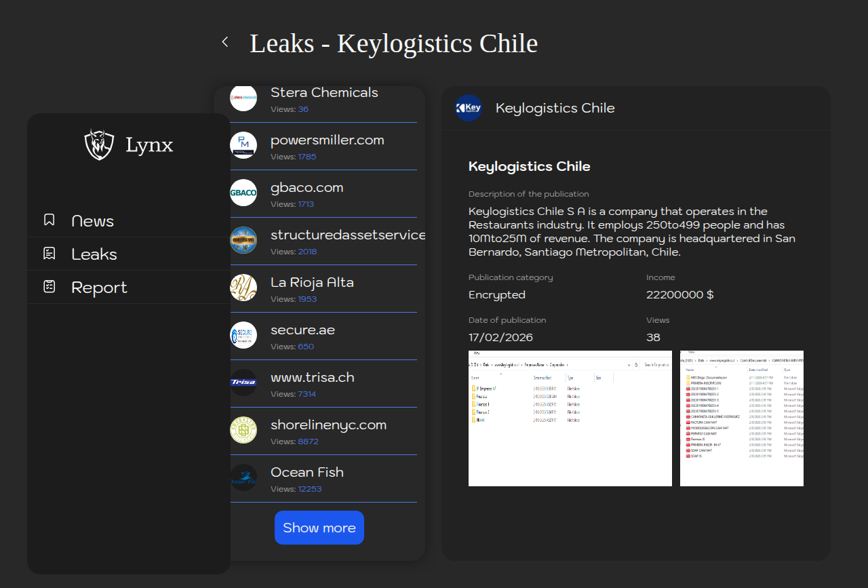Click the bookmark icon next to News
This screenshot has height=588, width=868.
coord(50,220)
